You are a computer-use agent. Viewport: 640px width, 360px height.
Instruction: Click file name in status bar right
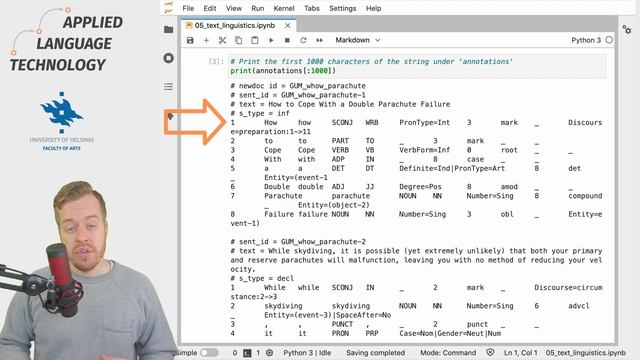click(x=586, y=353)
